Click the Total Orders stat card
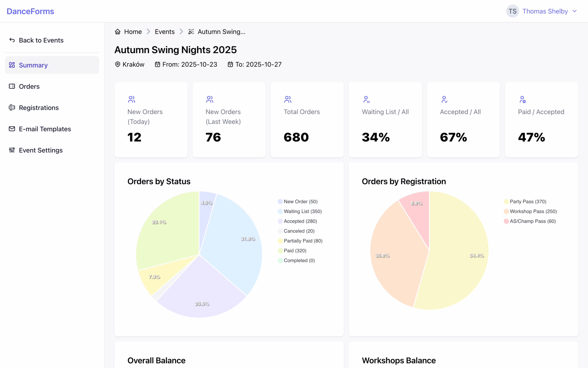Viewport: 588px width, 368px height. [307, 120]
